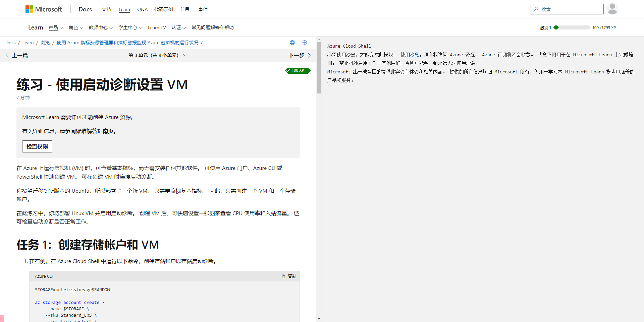The height and width of the screenshot is (322, 644).
Task: Open the user profile avatar
Action: click(x=612, y=9)
